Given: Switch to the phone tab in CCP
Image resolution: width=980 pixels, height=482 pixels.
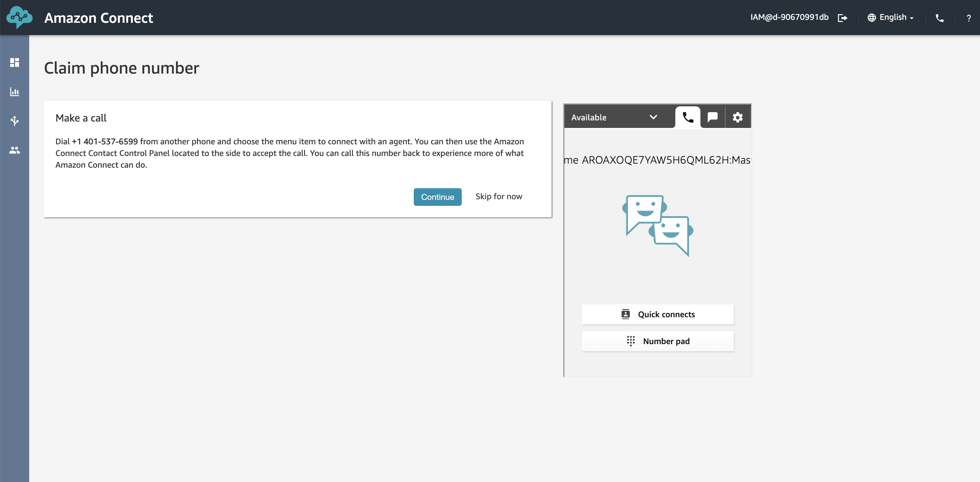Looking at the screenshot, I should pyautogui.click(x=688, y=117).
